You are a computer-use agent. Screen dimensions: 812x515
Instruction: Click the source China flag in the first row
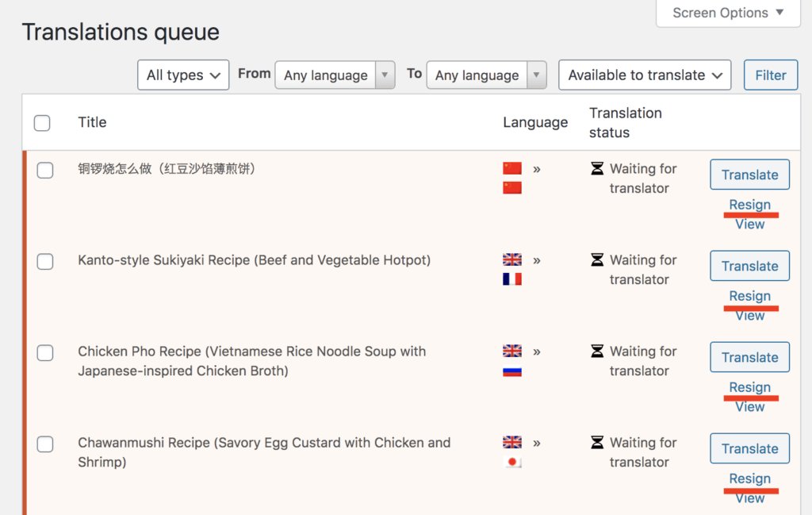511,168
